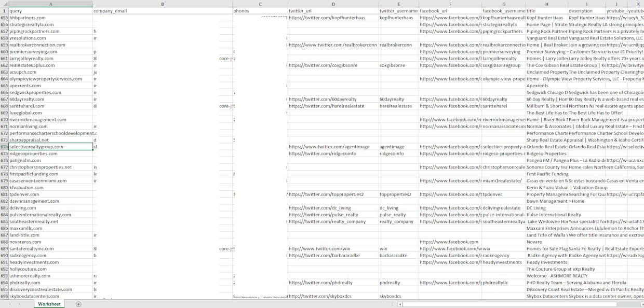Select cell 'selectiverealtygroup.com'
This screenshot has width=644, height=308.
coord(50,147)
